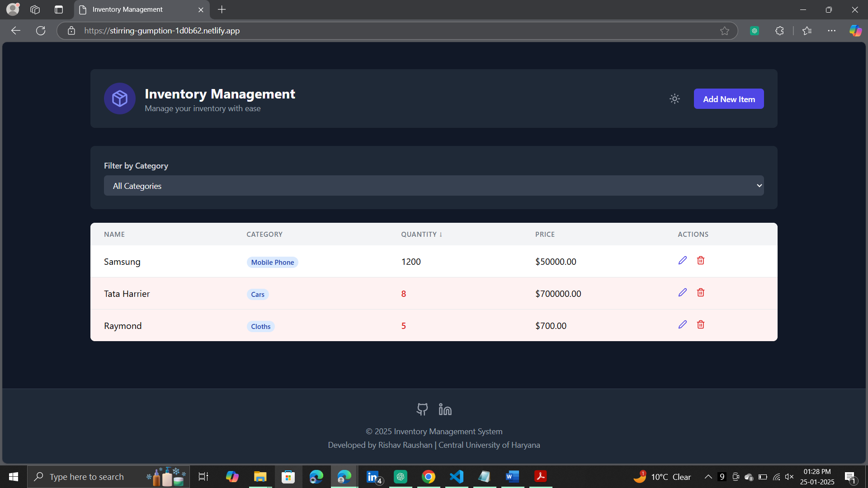Image resolution: width=868 pixels, height=488 pixels.
Task: Open a new browser tab
Action: [x=222, y=9]
